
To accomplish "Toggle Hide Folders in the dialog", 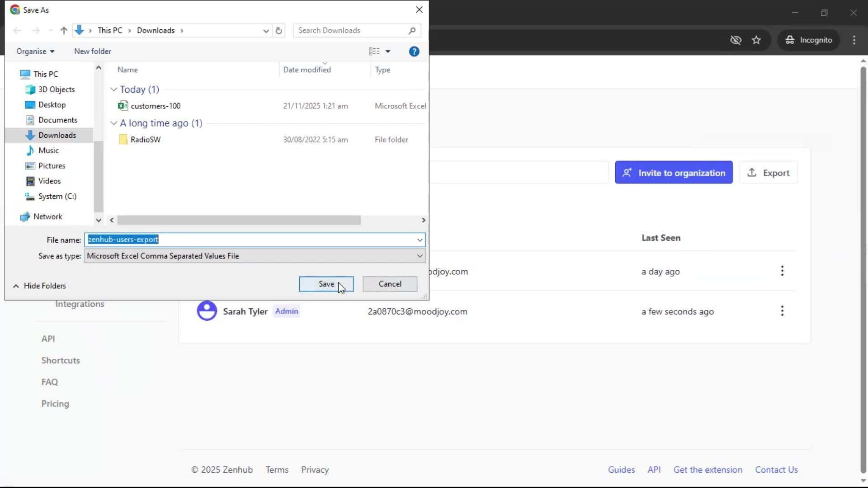I will pos(39,286).
